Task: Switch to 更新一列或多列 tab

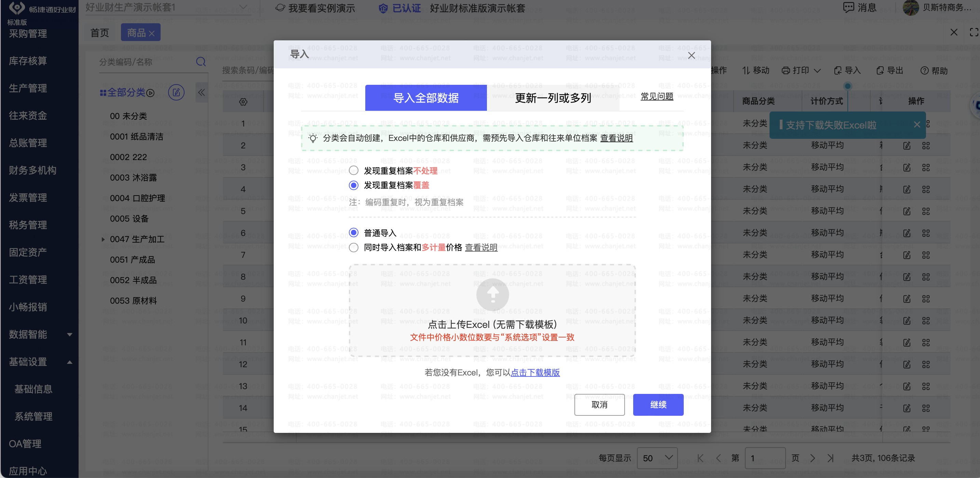Action: [x=553, y=98]
